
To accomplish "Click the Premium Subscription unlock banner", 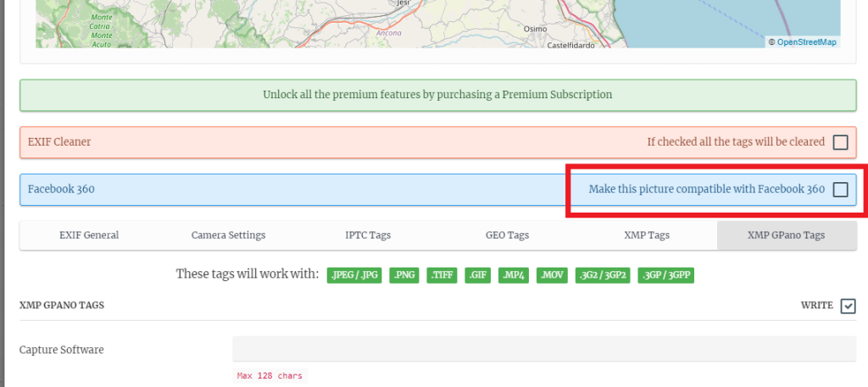I will pyautogui.click(x=438, y=95).
